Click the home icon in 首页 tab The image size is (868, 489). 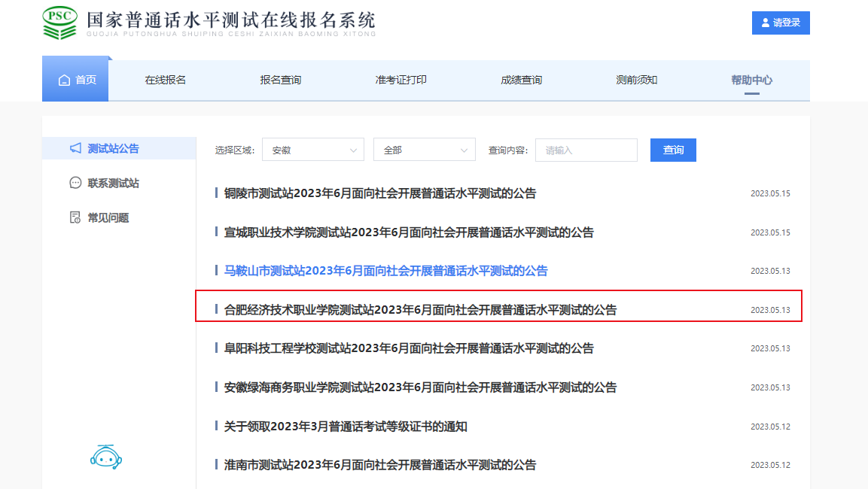click(x=64, y=80)
